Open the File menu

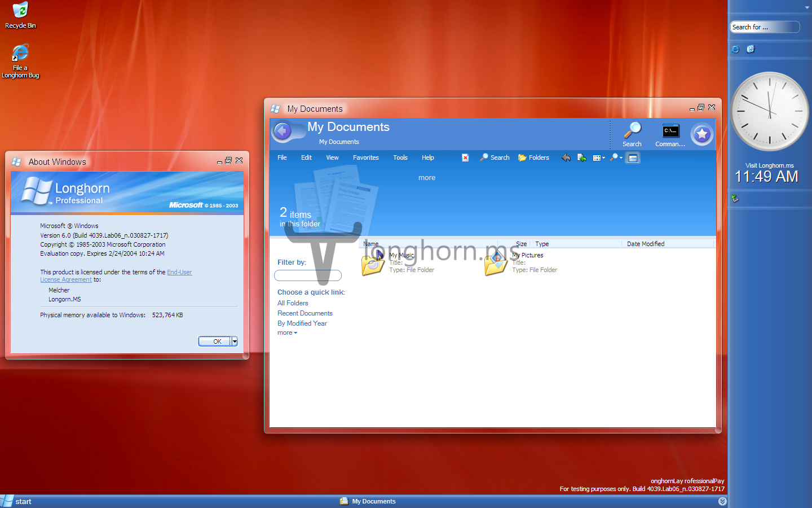pyautogui.click(x=282, y=158)
